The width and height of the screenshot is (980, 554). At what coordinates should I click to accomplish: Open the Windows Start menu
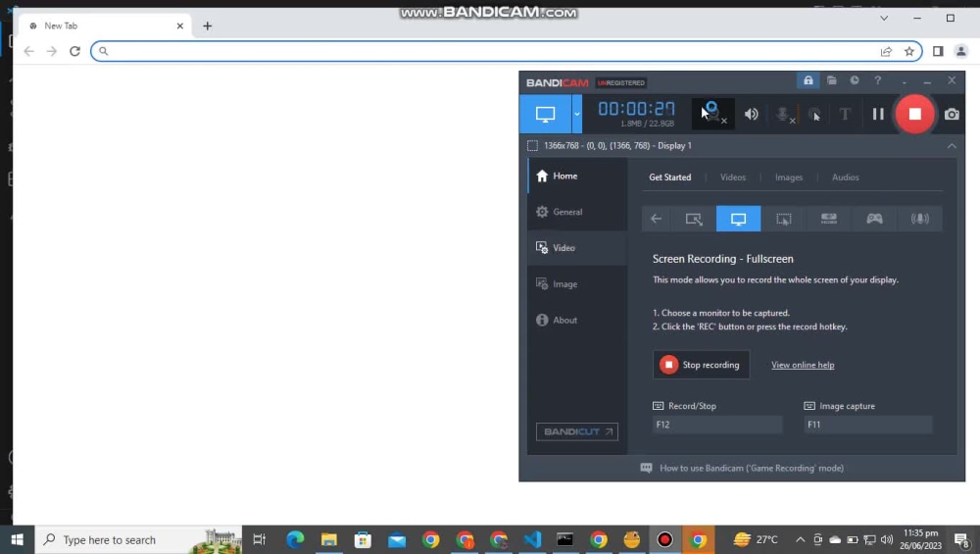click(x=17, y=539)
